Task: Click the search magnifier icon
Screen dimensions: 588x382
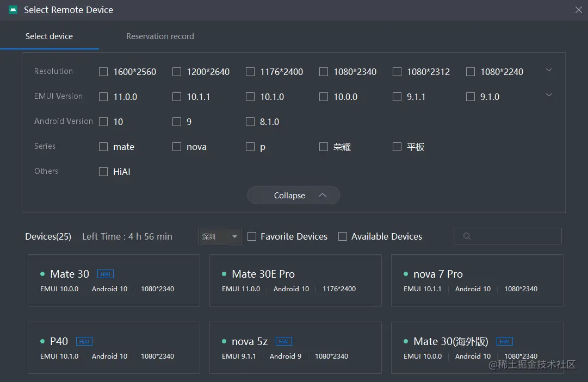Action: (x=467, y=236)
